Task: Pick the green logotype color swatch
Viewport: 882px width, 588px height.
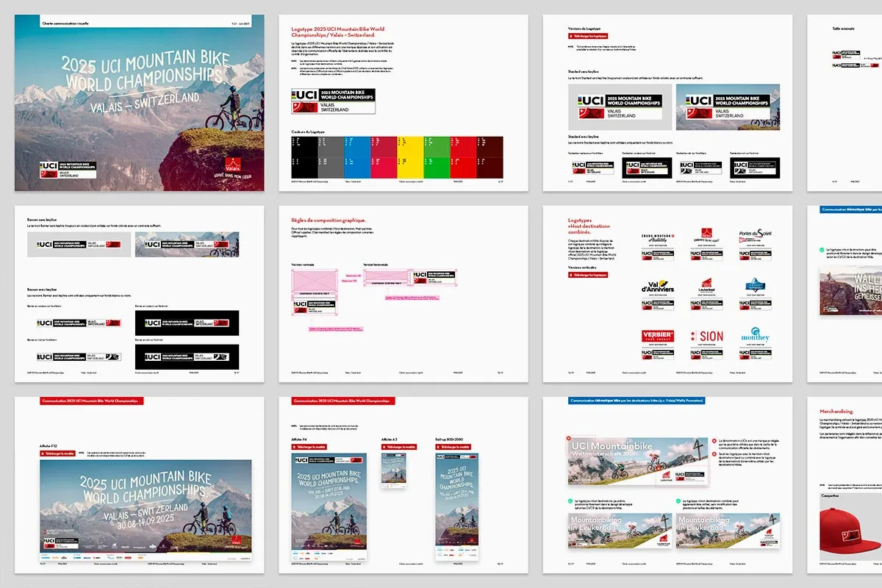Action: click(x=437, y=156)
